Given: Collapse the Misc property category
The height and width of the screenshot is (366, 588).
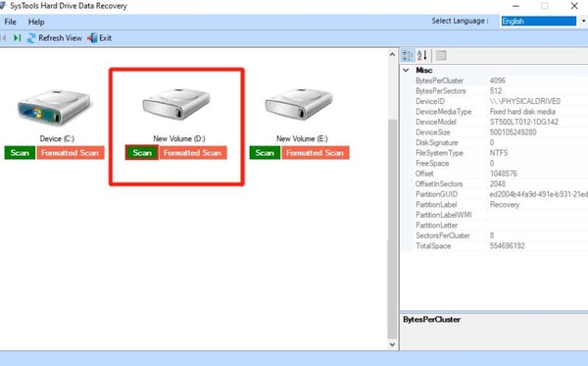Looking at the screenshot, I should coord(406,71).
